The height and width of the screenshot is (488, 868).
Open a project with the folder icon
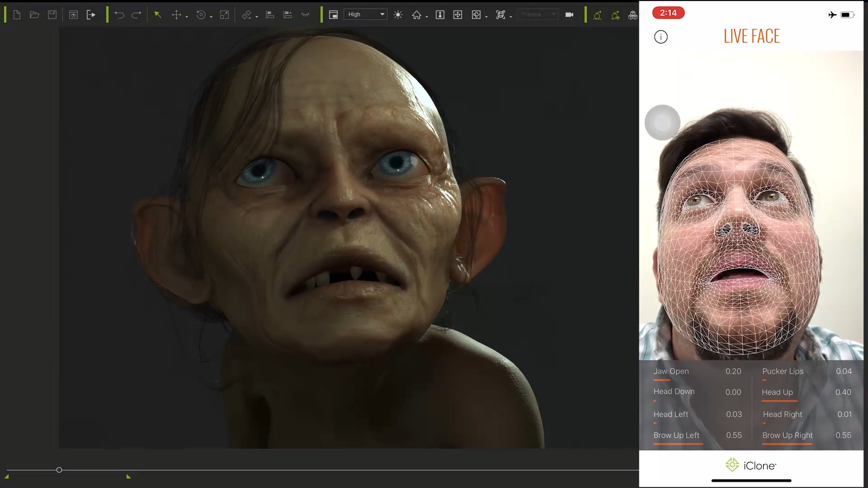pos(34,15)
